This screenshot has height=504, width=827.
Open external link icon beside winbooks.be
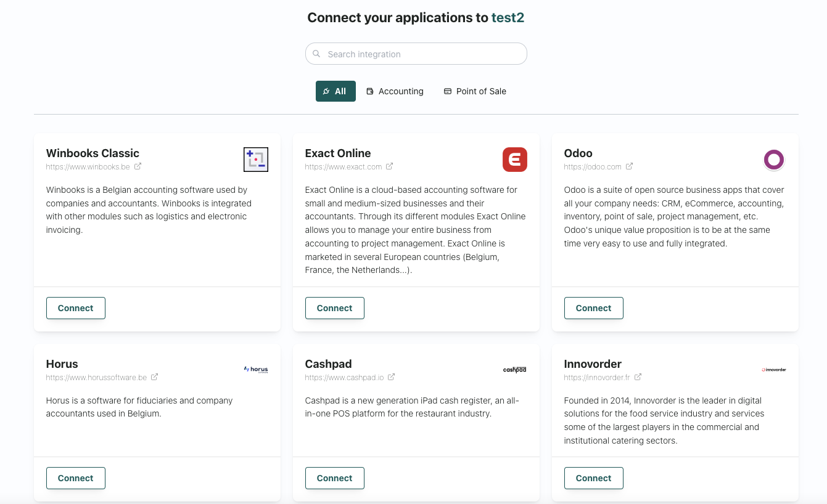[x=138, y=166]
